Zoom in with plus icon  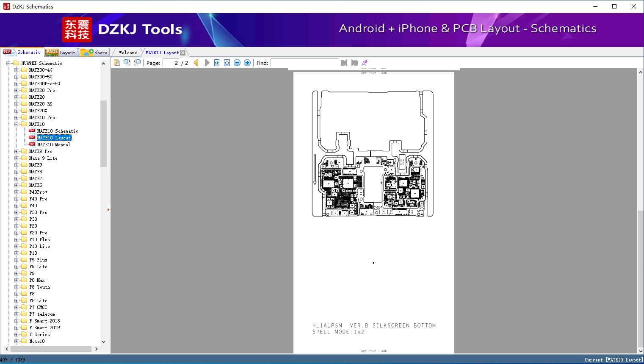coord(247,63)
